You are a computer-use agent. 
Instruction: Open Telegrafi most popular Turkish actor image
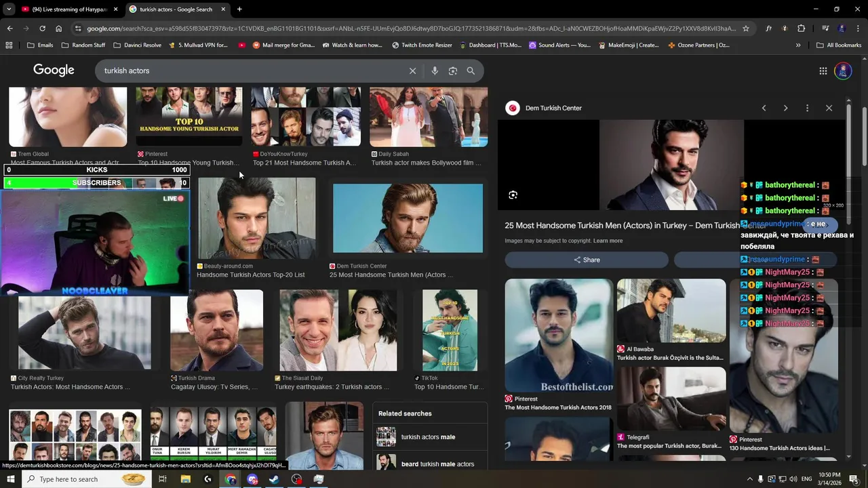click(671, 399)
